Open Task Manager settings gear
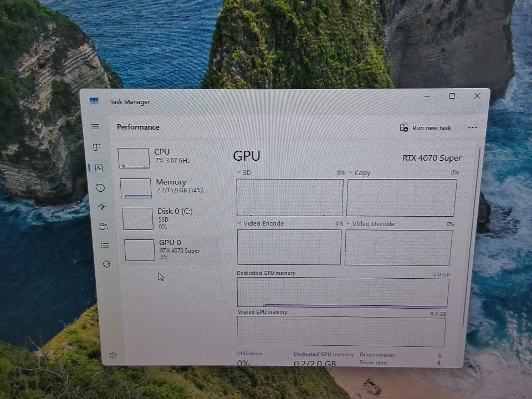This screenshot has width=532, height=399. click(113, 355)
